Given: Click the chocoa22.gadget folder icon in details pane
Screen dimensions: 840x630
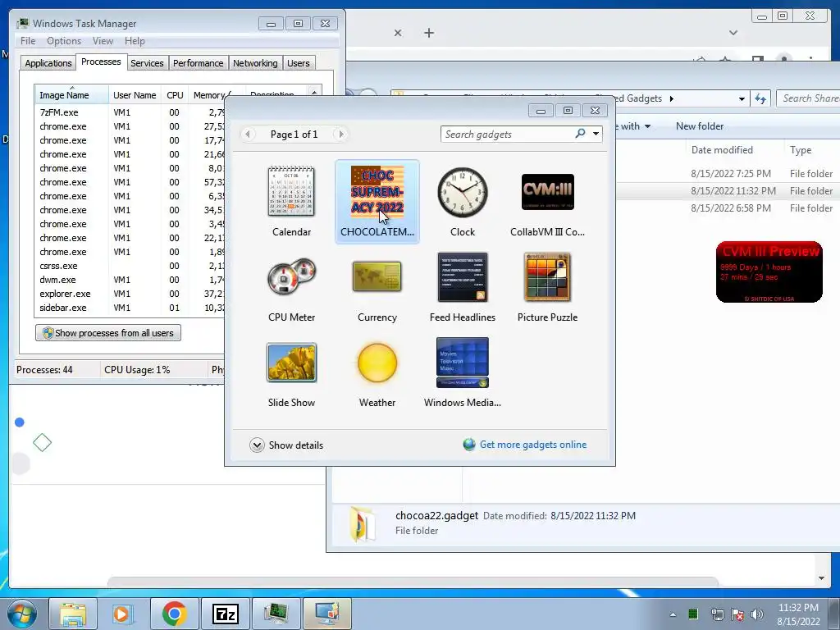Looking at the screenshot, I should point(362,524).
